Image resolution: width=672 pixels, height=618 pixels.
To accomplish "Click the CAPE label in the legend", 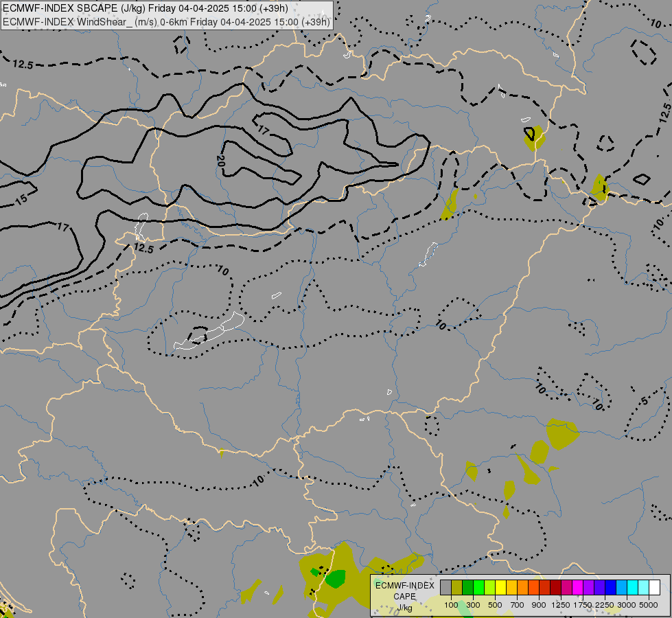I will (404, 597).
